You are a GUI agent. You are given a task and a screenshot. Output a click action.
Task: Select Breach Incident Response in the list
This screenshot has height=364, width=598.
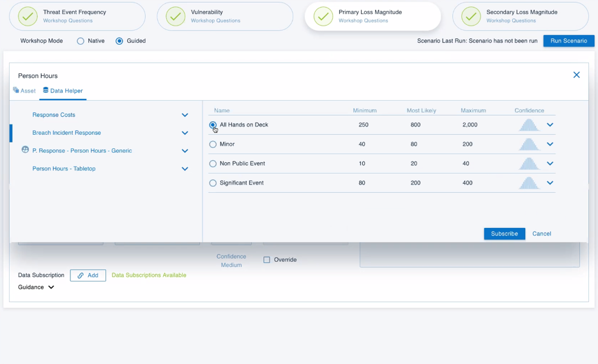tap(66, 133)
